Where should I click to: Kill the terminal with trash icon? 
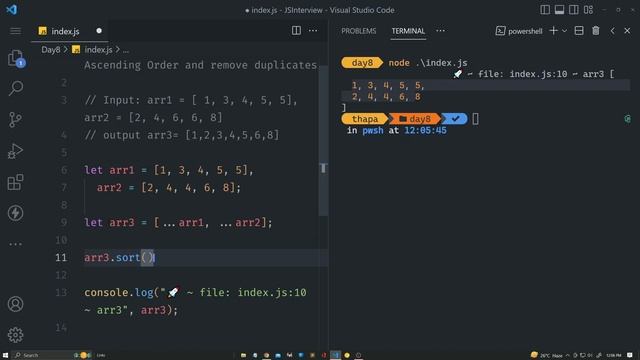[x=596, y=31]
